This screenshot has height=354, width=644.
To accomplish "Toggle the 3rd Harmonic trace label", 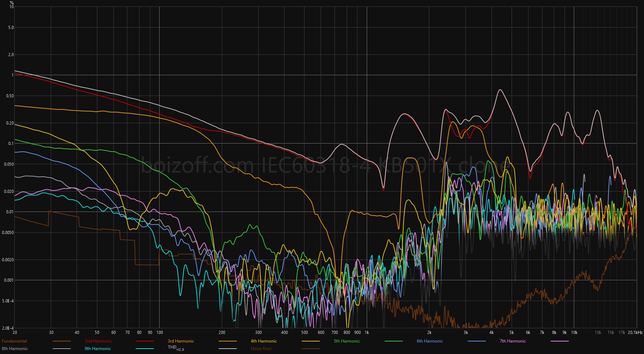I will [181, 341].
